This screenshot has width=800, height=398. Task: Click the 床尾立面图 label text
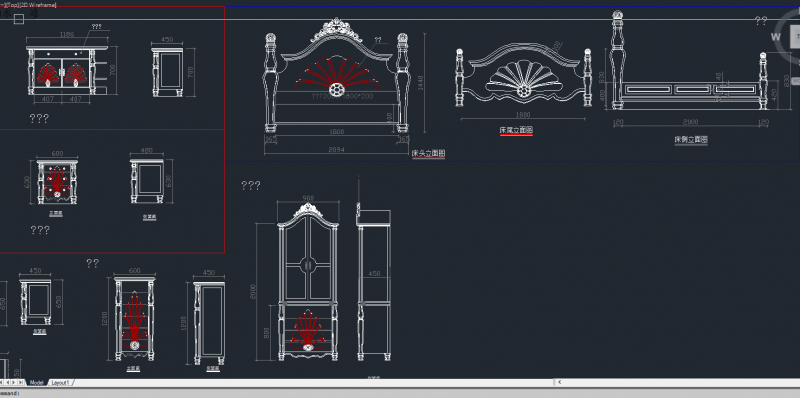coord(516,131)
